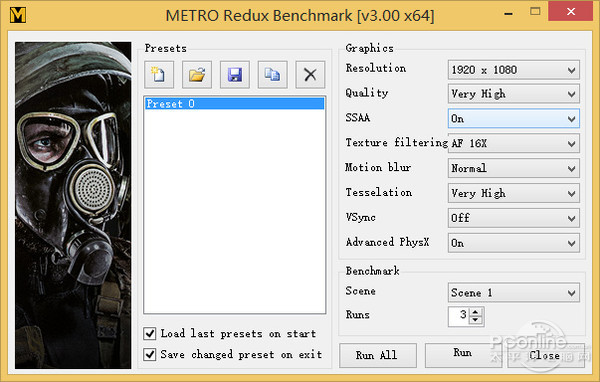The height and width of the screenshot is (382, 600).
Task: Open the Resolution dropdown showing 1920 x 1080
Action: coord(514,70)
